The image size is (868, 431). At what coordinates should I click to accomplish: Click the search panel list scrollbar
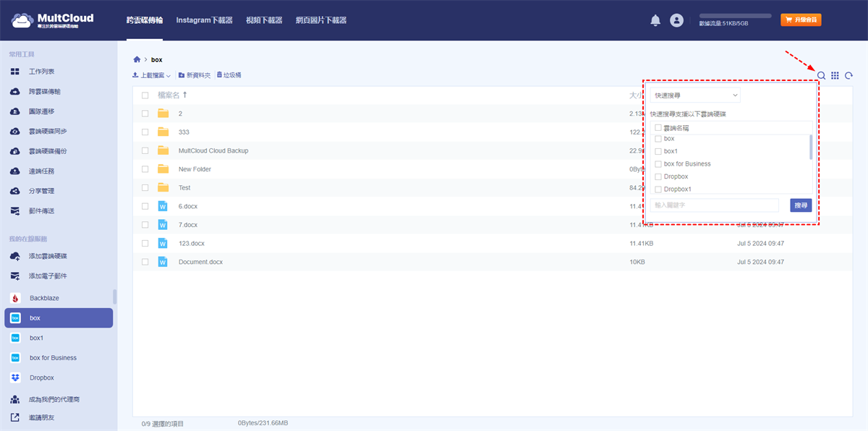(810, 147)
